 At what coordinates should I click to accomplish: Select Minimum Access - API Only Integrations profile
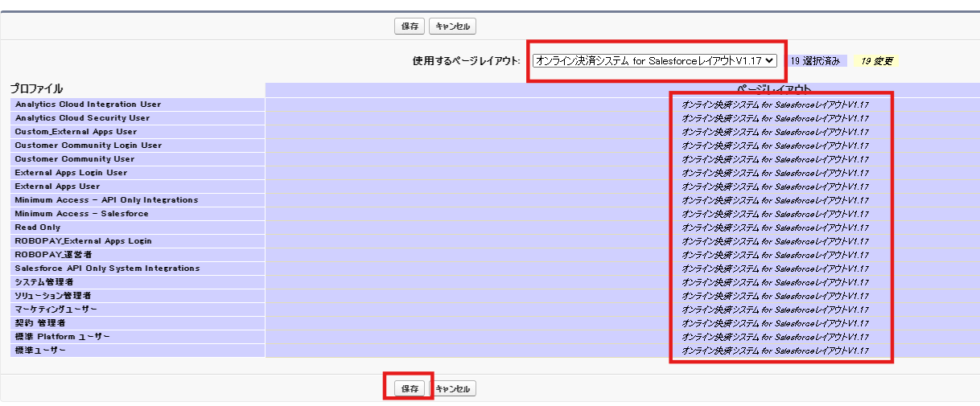tap(106, 200)
